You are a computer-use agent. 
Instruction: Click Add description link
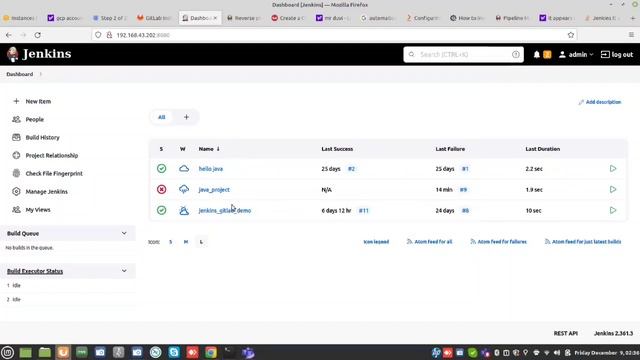[600, 102]
